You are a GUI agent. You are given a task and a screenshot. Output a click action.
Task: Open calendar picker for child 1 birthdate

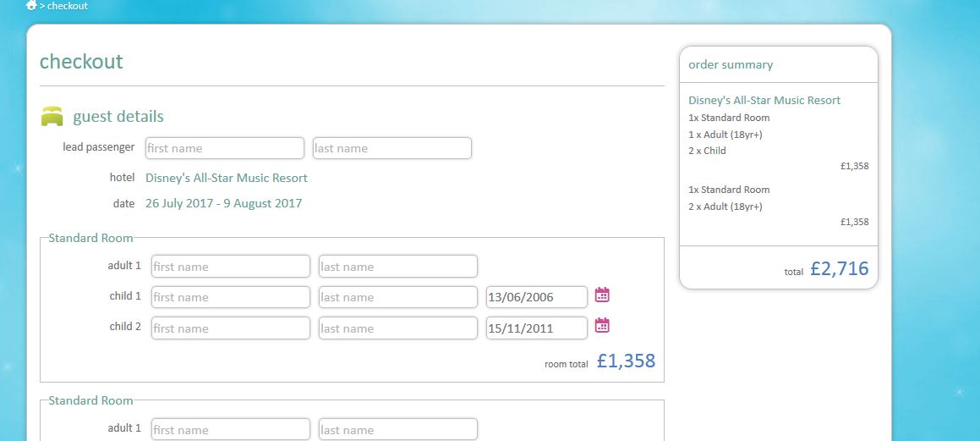(x=602, y=295)
